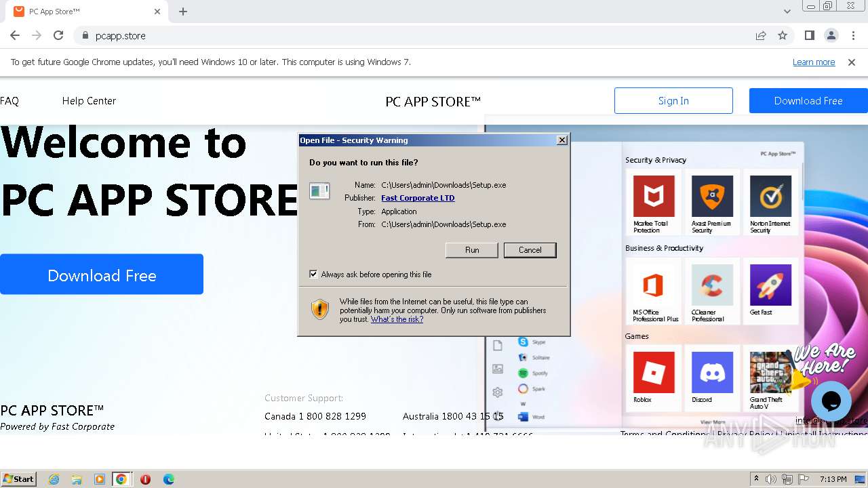Viewport: 868px width, 488px height.
Task: Click the volume icon in system tray
Action: pos(772,479)
